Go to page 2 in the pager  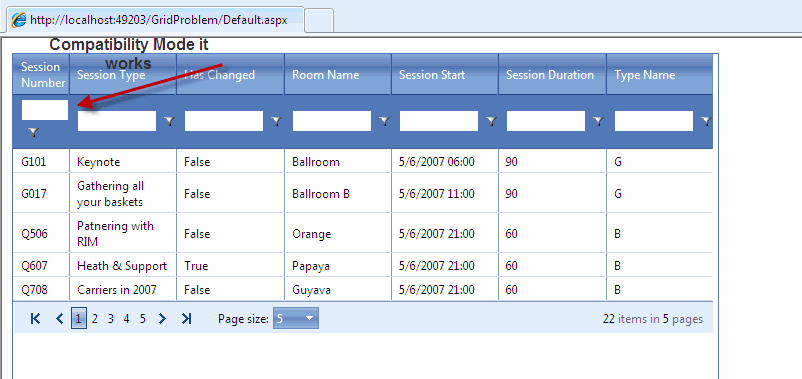[x=95, y=319]
